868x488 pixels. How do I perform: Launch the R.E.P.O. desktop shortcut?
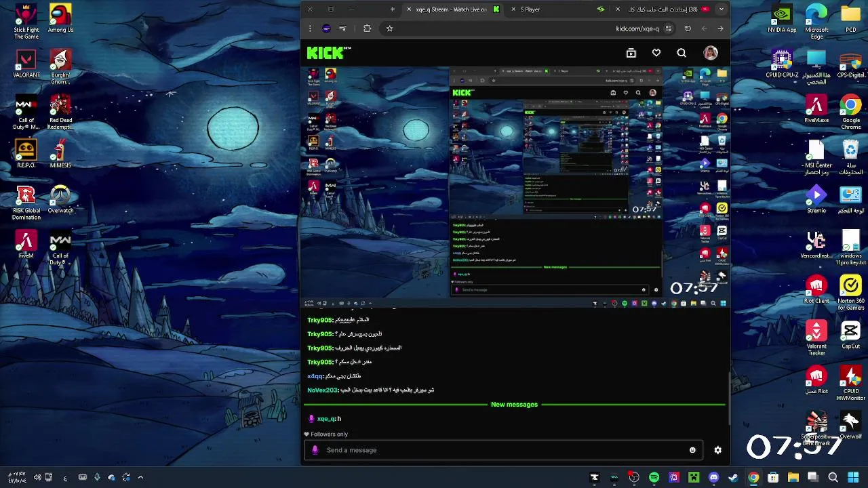pyautogui.click(x=26, y=154)
